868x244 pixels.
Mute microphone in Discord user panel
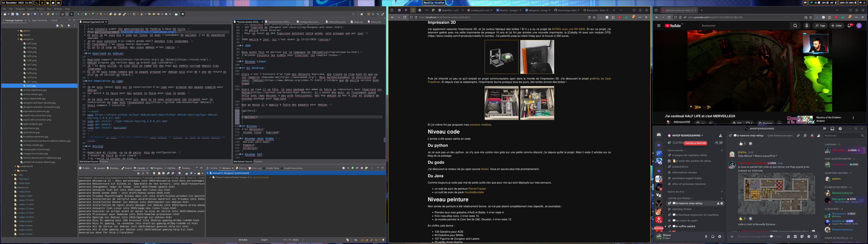click(706, 236)
